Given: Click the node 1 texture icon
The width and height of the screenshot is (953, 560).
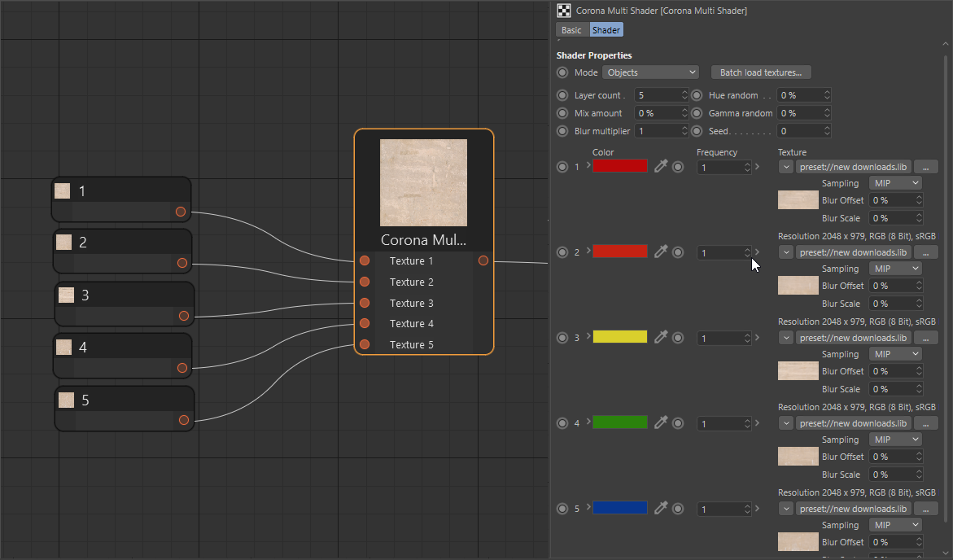Looking at the screenshot, I should pos(62,191).
